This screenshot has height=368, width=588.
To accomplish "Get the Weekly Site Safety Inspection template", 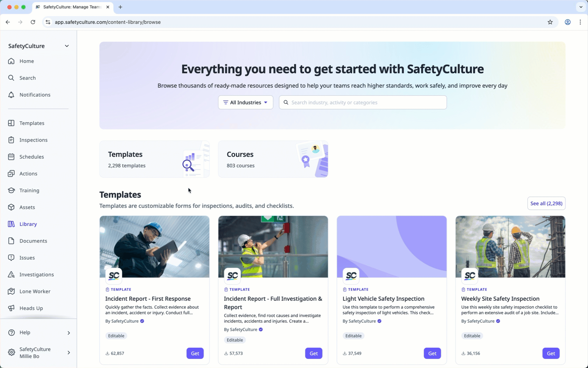I will [551, 353].
